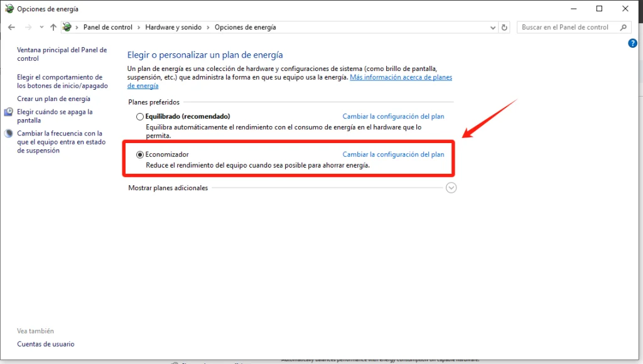
Task: Change plan settings for Equilibrado
Action: click(393, 116)
